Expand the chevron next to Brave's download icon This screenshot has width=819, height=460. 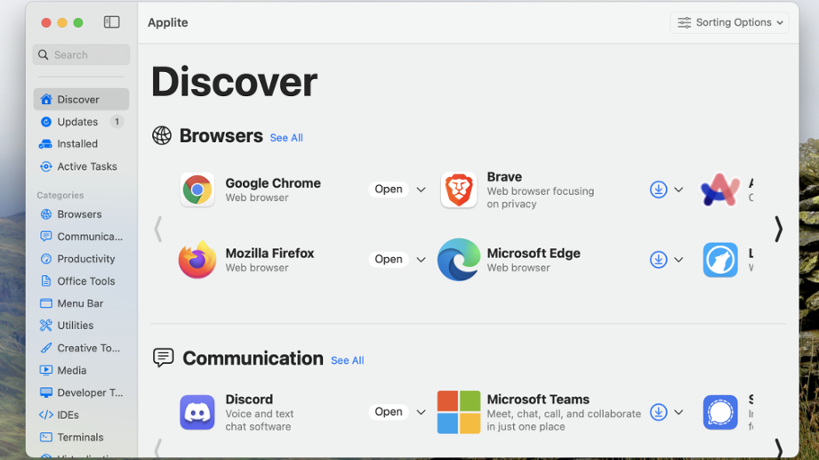pyautogui.click(x=679, y=190)
